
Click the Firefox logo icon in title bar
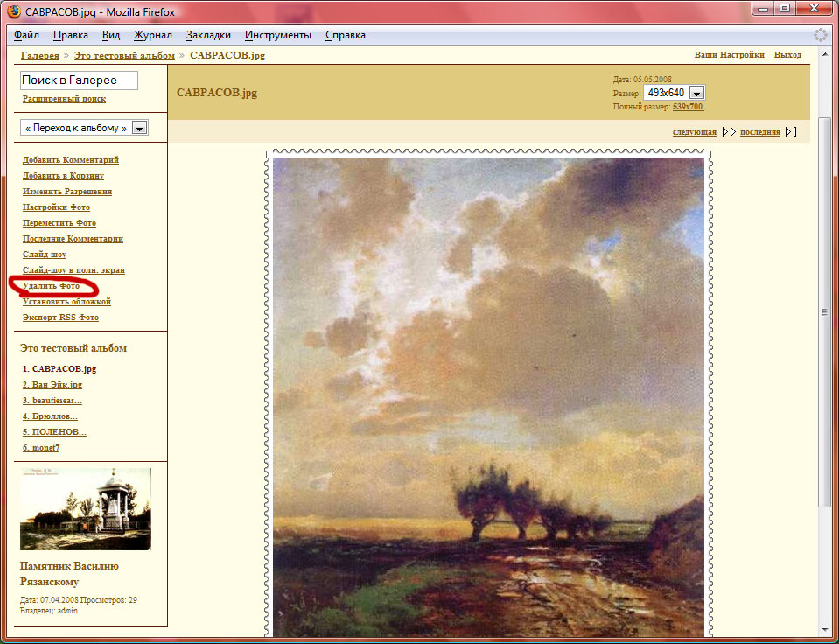(x=14, y=10)
